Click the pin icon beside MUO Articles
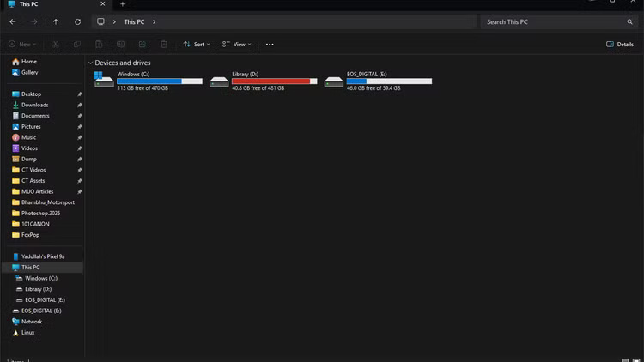Image resolution: width=644 pixels, height=362 pixels. [80, 191]
